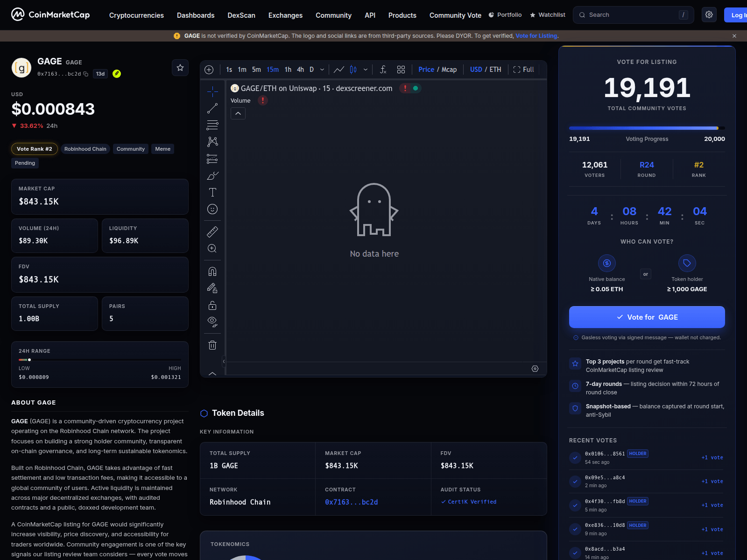
Task: Add GAGE to watchlist with star button
Action: [x=180, y=68]
